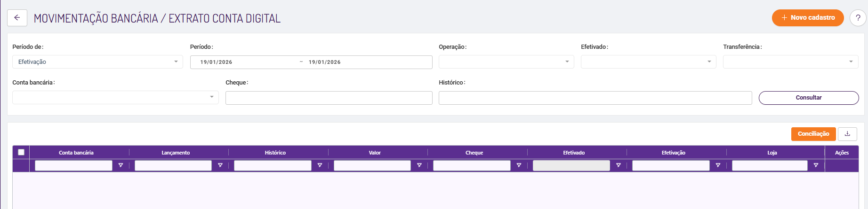
Task: Expand the Período de dropdown
Action: click(97, 62)
